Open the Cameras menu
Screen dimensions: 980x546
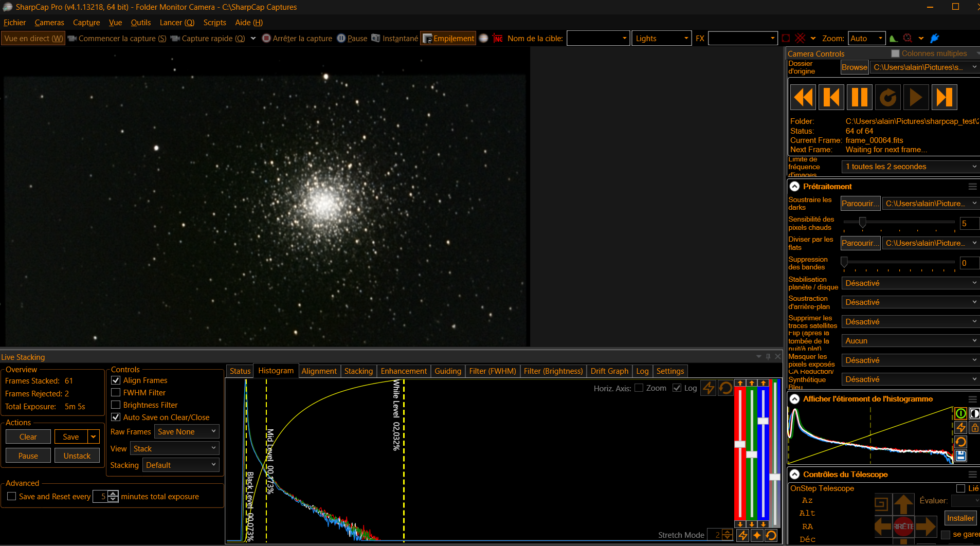coord(49,23)
